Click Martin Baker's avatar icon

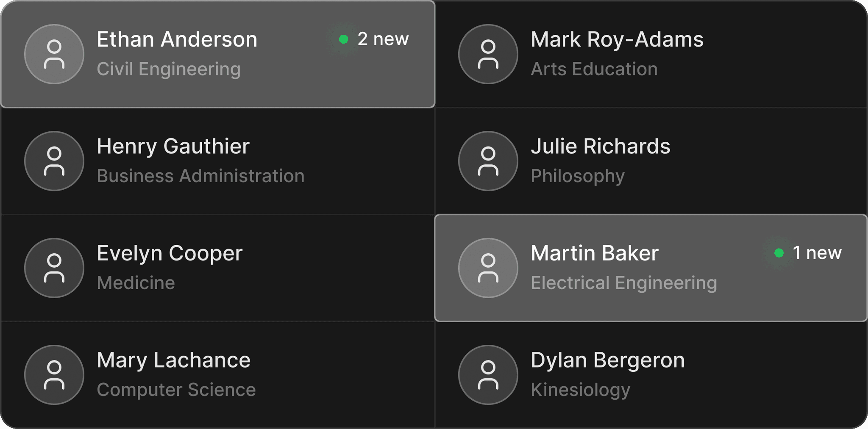click(x=488, y=268)
